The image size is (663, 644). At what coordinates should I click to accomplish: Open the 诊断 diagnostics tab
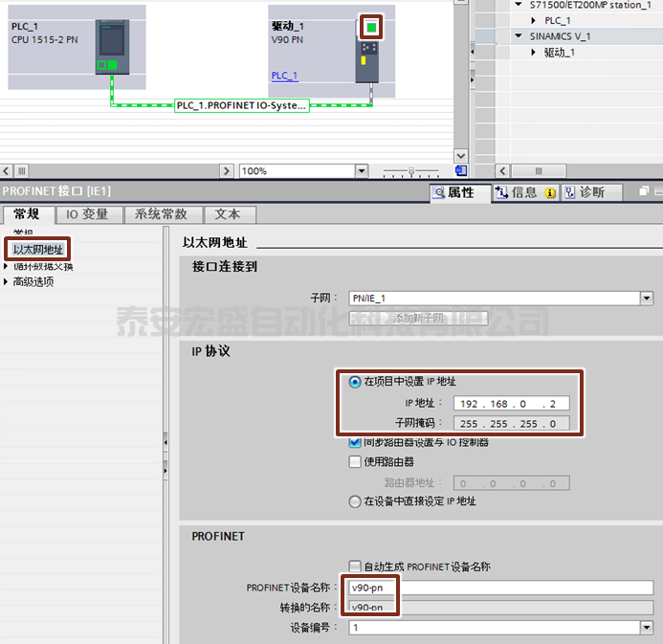pyautogui.click(x=591, y=193)
